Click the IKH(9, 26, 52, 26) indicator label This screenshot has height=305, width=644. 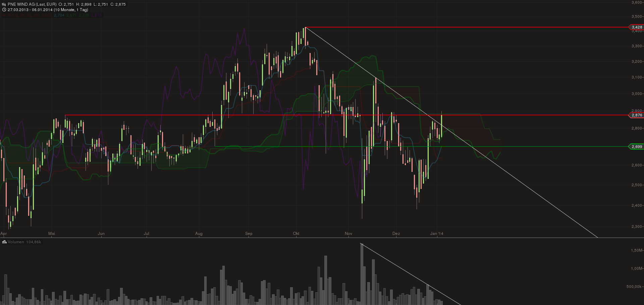point(23,15)
